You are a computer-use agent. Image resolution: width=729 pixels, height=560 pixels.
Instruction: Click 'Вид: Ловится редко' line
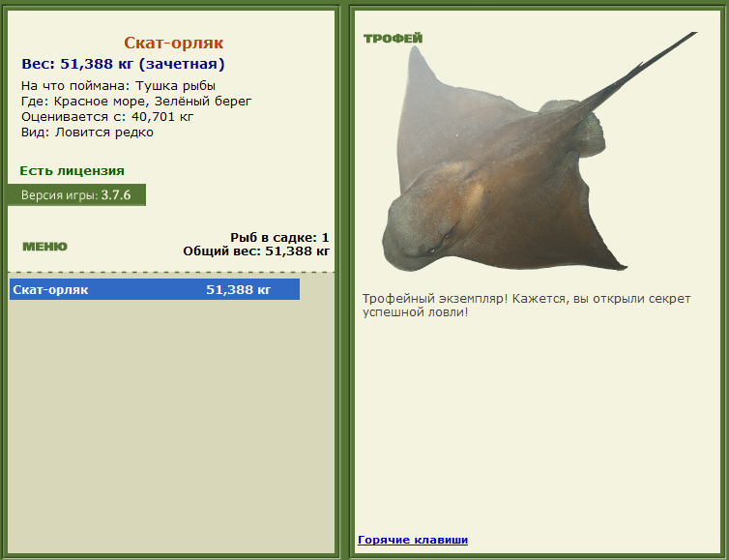(x=87, y=133)
